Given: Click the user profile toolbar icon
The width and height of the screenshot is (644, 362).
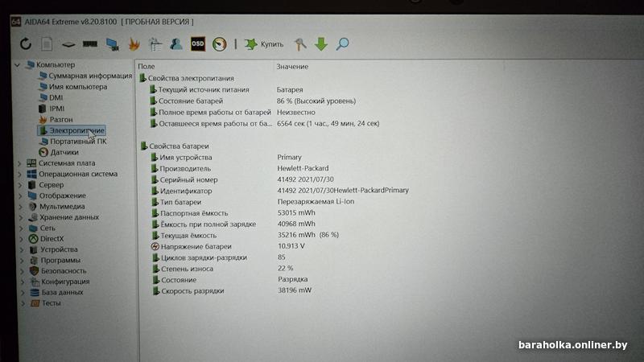Looking at the screenshot, I should coord(176,44).
